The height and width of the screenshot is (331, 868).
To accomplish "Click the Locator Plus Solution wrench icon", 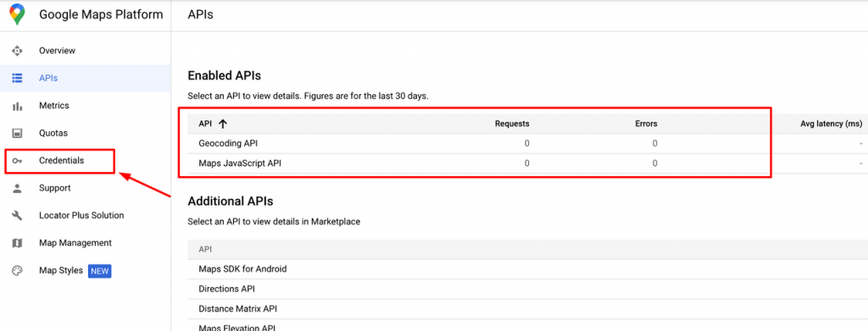I will coord(17,216).
